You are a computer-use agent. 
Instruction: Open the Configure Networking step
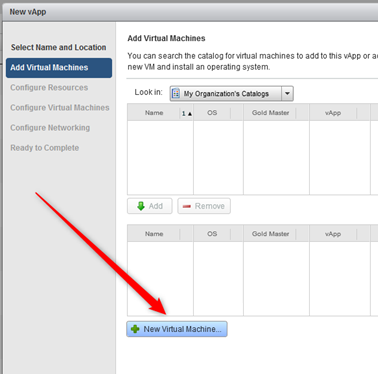pos(50,128)
